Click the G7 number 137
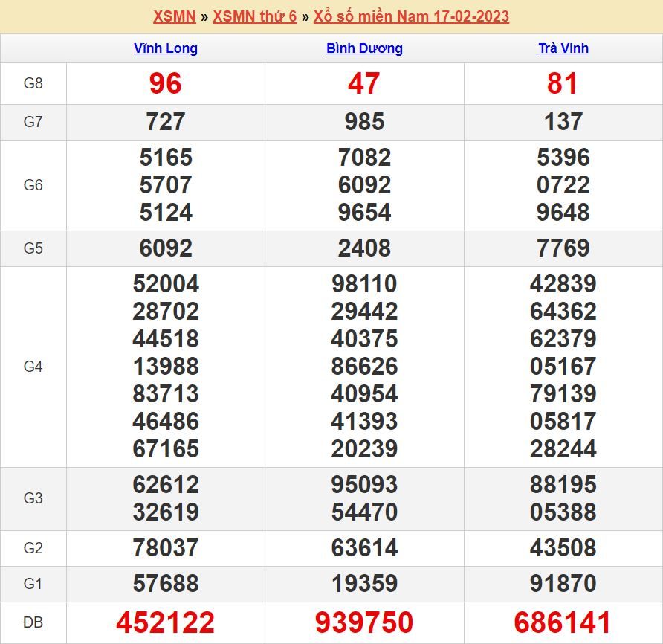Screen dimensions: 663x644 pos(563,122)
